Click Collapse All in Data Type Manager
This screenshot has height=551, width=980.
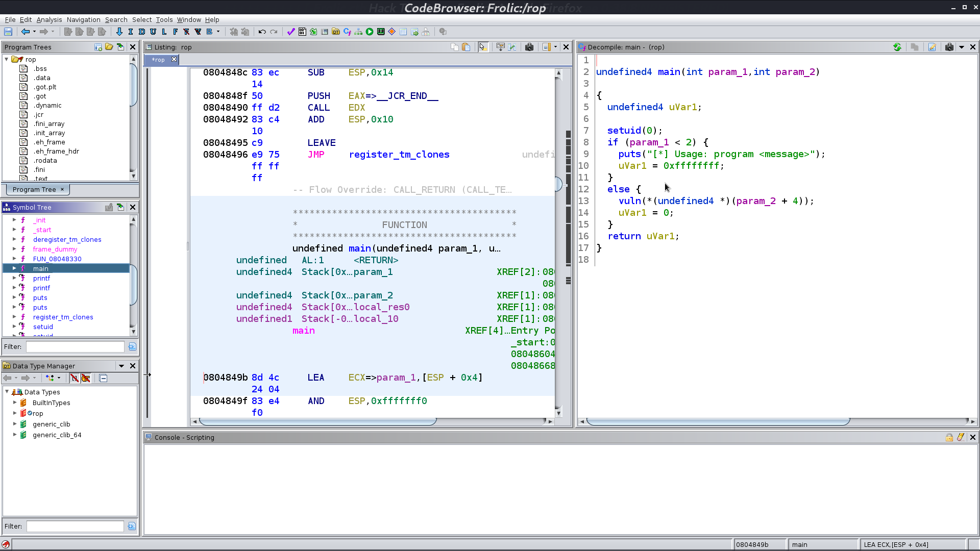coord(103,378)
